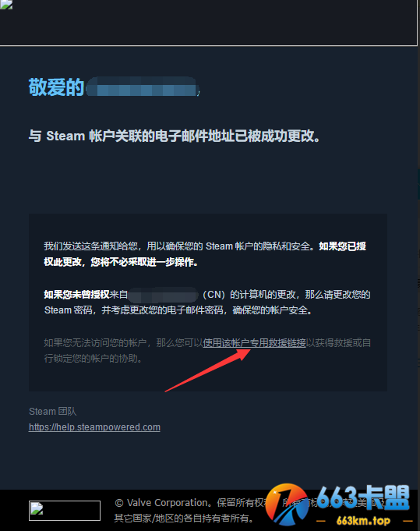
Task: Click the large blue 663卡盟 watermark text
Action: (x=363, y=497)
